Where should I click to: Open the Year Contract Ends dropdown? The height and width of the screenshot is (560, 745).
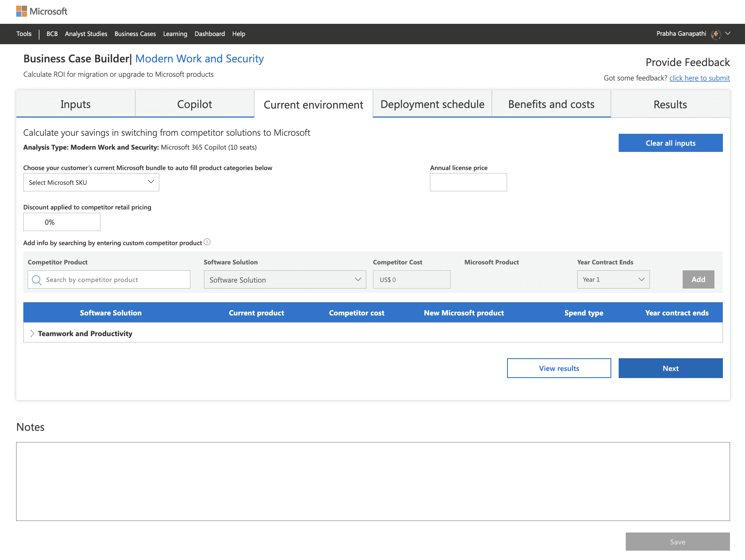click(613, 279)
